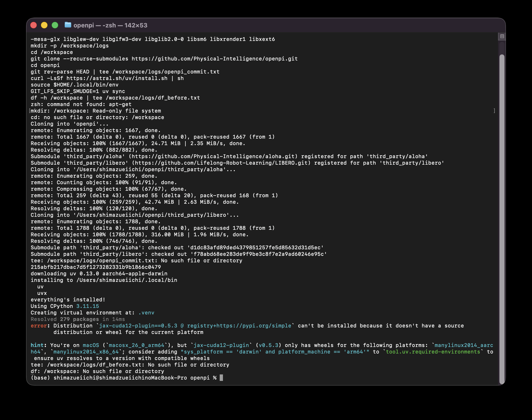Click the green full-screen window button
532x420 pixels.
55,25
